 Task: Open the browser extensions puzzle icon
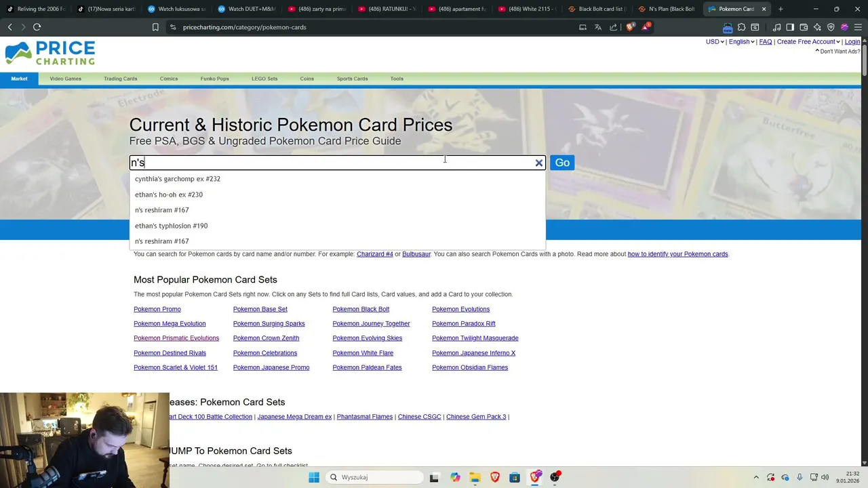click(741, 27)
